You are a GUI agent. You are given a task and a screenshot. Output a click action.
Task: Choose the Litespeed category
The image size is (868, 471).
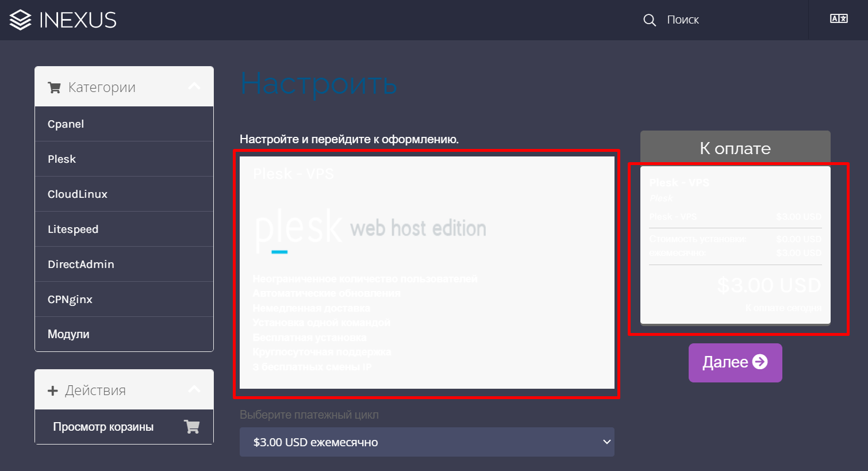click(73, 229)
